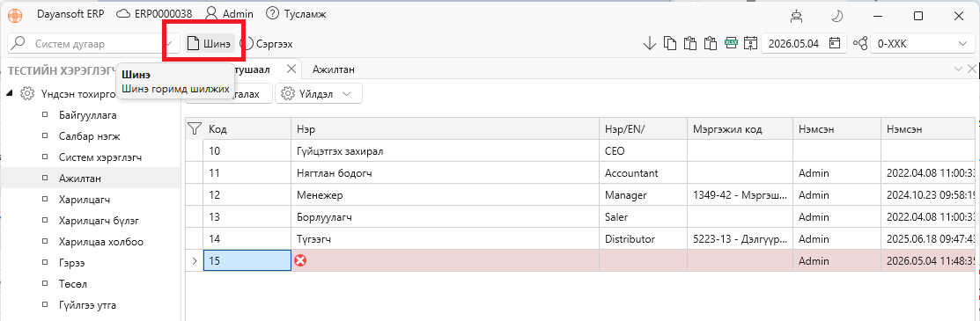Open the Admin user profile
This screenshot has width=980, height=321.
pyautogui.click(x=229, y=13)
